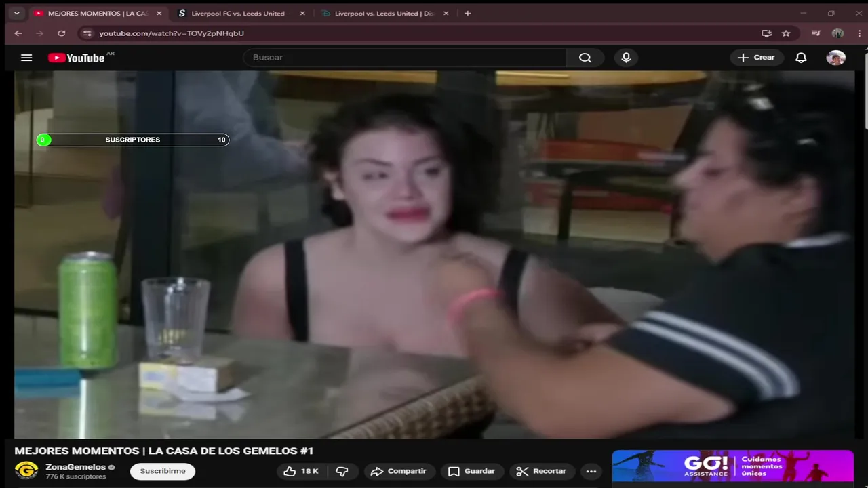Go forward with browser forward arrow

point(39,33)
